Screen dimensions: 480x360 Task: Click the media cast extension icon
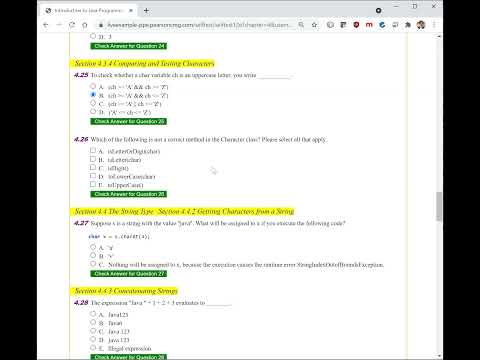(x=395, y=25)
